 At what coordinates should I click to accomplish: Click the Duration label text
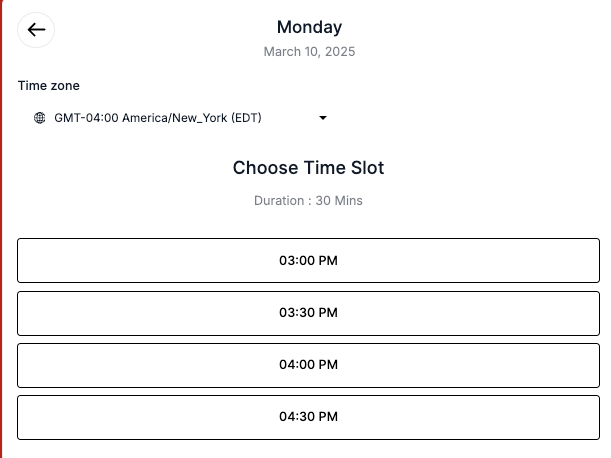[x=280, y=201]
